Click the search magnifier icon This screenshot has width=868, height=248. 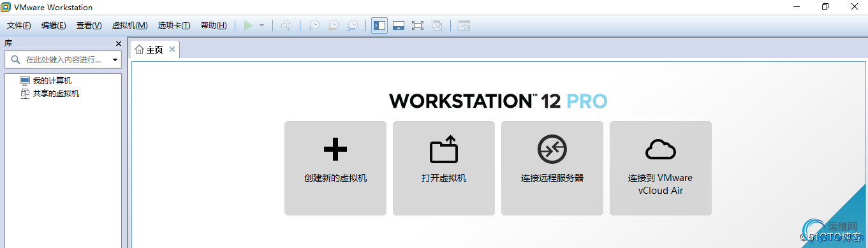click(x=15, y=60)
